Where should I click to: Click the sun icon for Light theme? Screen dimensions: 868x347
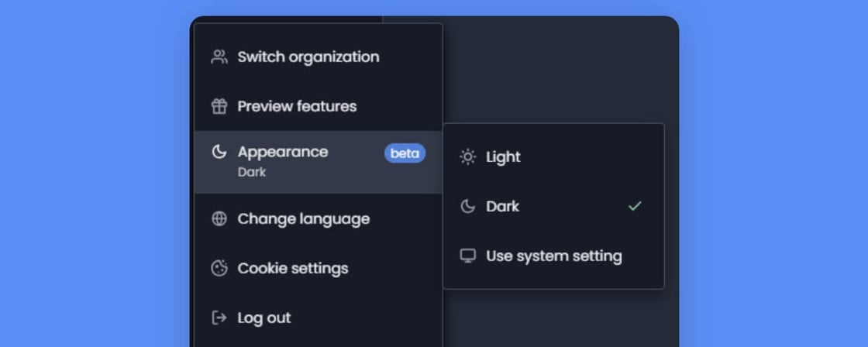tap(467, 156)
